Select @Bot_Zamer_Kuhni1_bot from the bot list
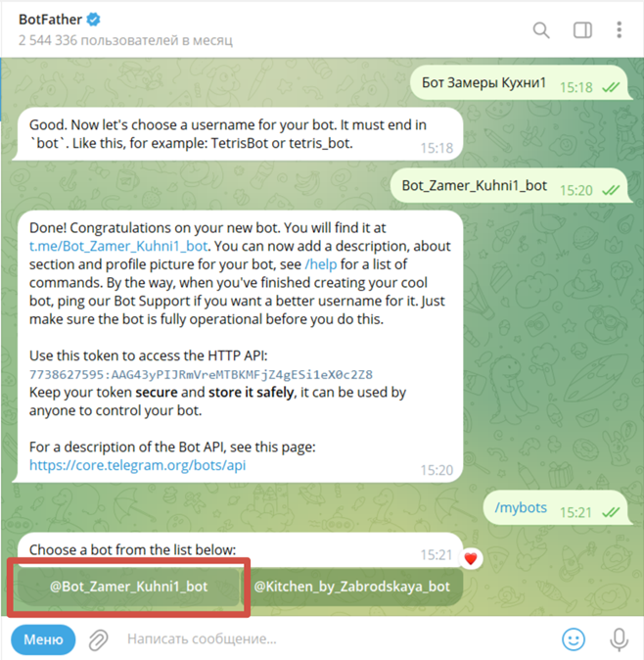The width and height of the screenshot is (644, 660). [x=128, y=587]
